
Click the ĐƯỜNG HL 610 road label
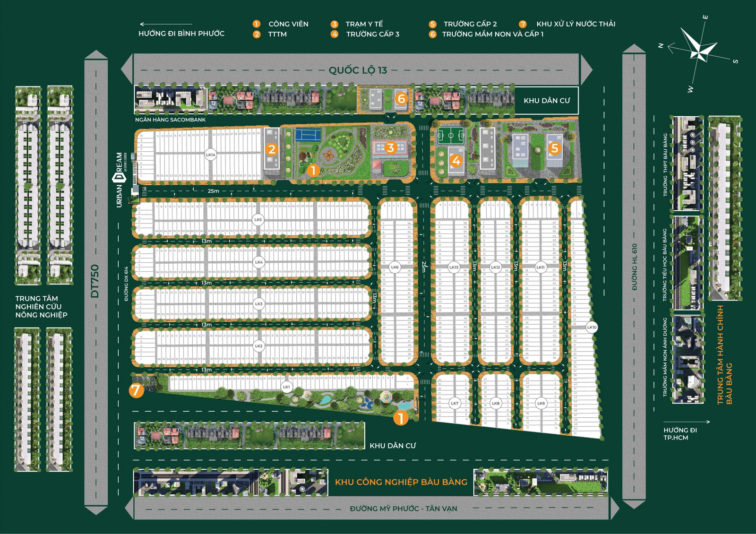(x=635, y=267)
